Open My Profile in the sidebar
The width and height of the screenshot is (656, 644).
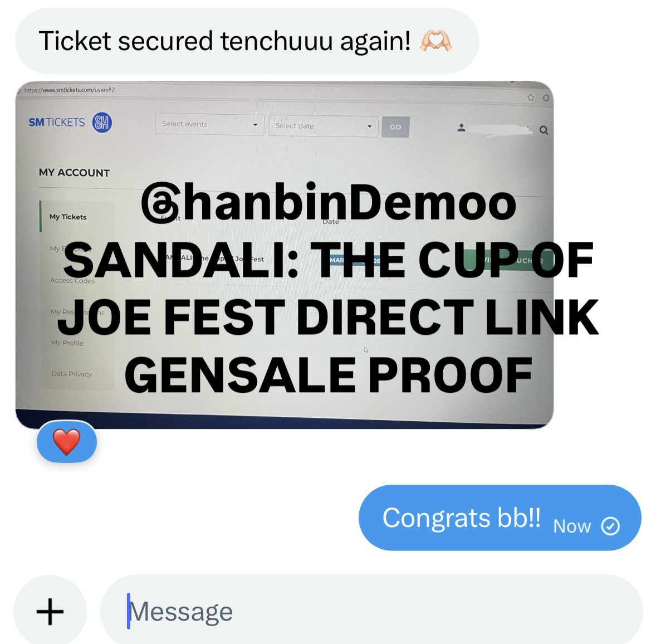pos(67,343)
